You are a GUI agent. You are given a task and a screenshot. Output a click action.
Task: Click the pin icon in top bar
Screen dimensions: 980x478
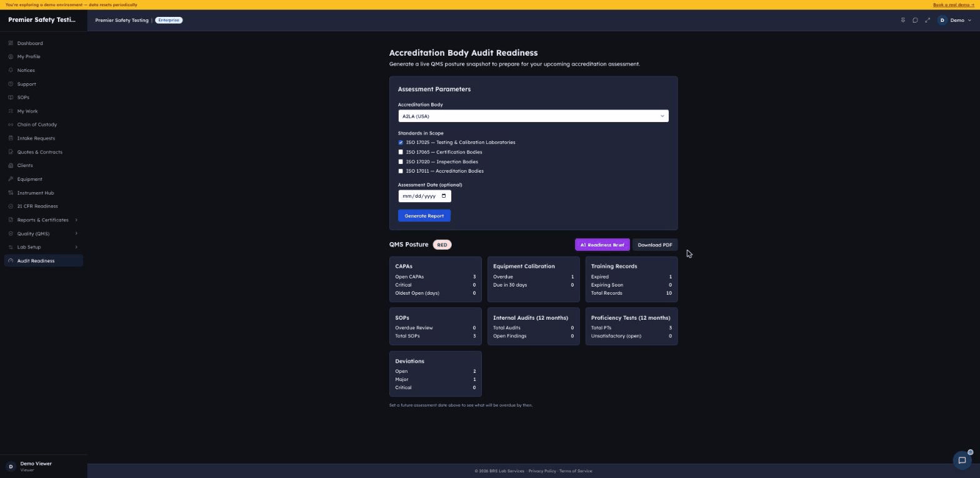(x=902, y=20)
